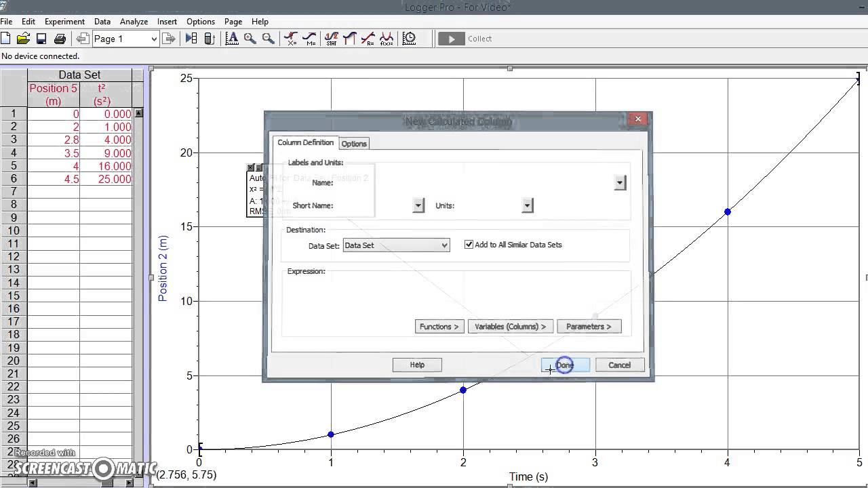Select table cell with value 9.000

[106, 153]
